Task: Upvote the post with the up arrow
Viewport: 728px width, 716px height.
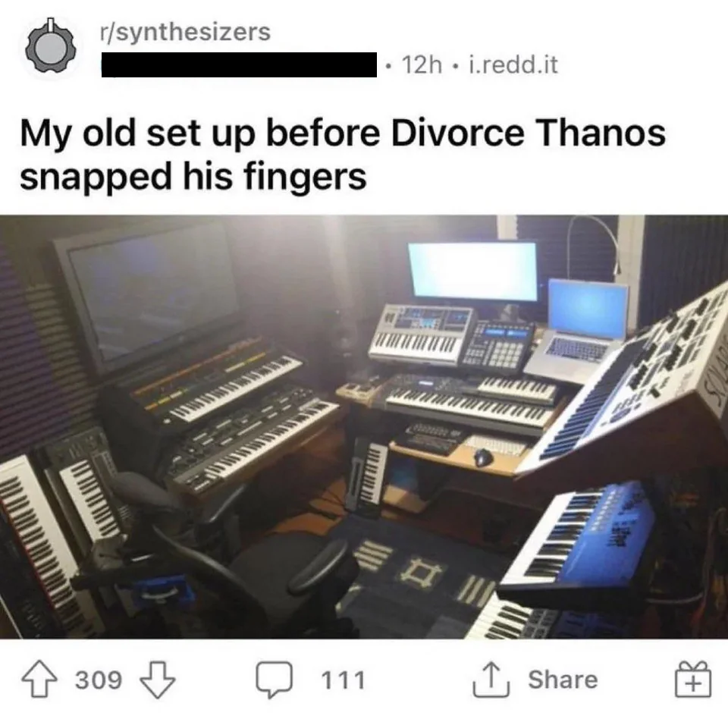Action: pyautogui.click(x=39, y=680)
